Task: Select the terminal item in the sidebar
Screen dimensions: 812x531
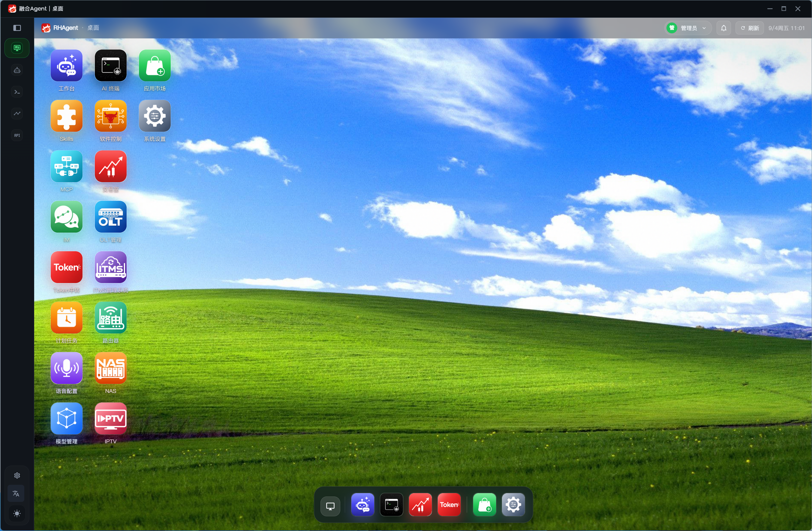Action: pyautogui.click(x=17, y=92)
